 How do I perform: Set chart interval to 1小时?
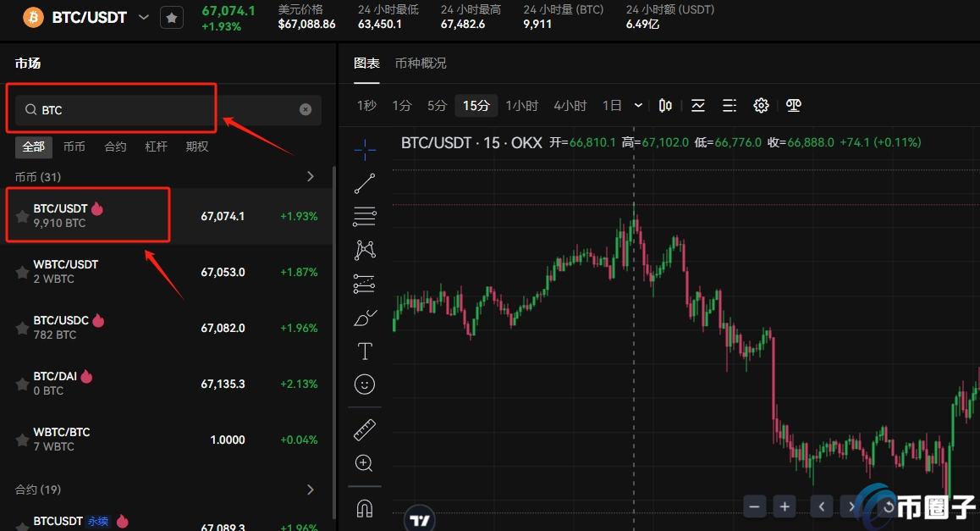point(522,106)
